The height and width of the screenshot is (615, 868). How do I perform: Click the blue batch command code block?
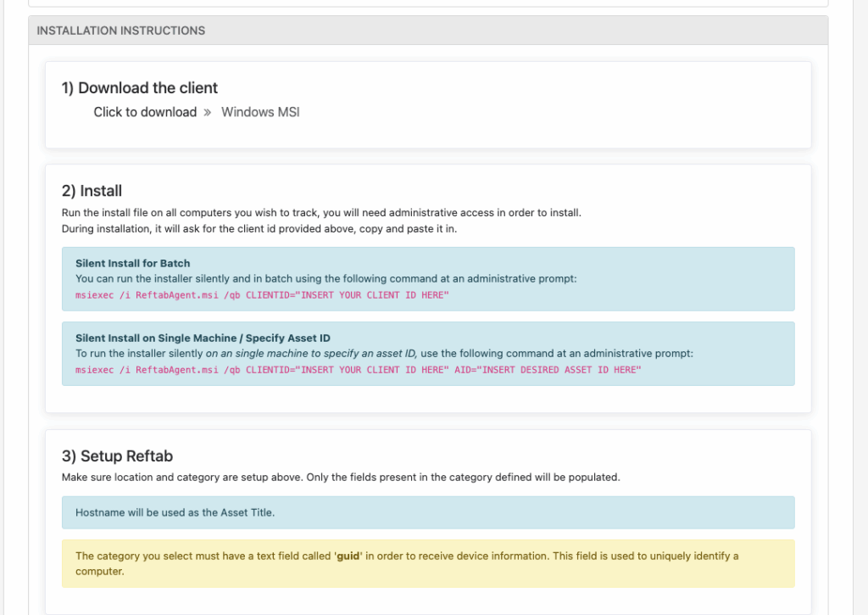[x=428, y=280]
